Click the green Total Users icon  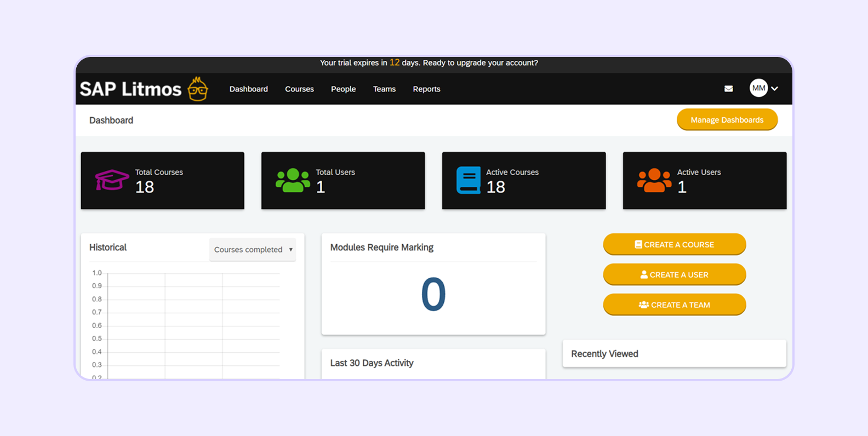pyautogui.click(x=293, y=180)
